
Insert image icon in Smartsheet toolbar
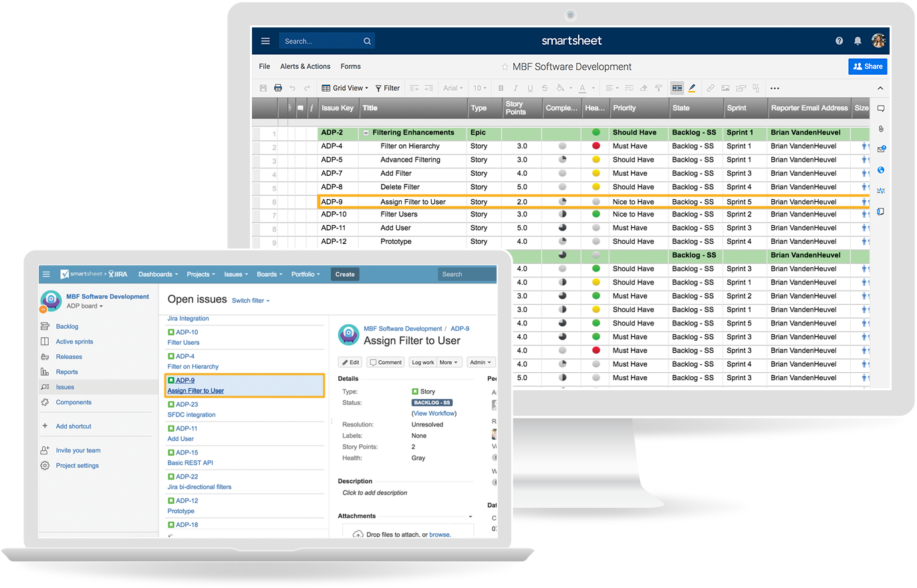[x=726, y=88]
